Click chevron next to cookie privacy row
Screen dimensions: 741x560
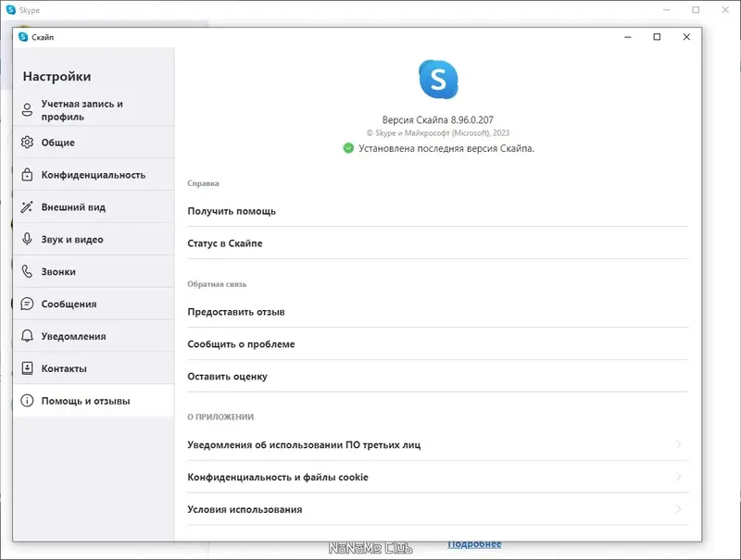[679, 477]
